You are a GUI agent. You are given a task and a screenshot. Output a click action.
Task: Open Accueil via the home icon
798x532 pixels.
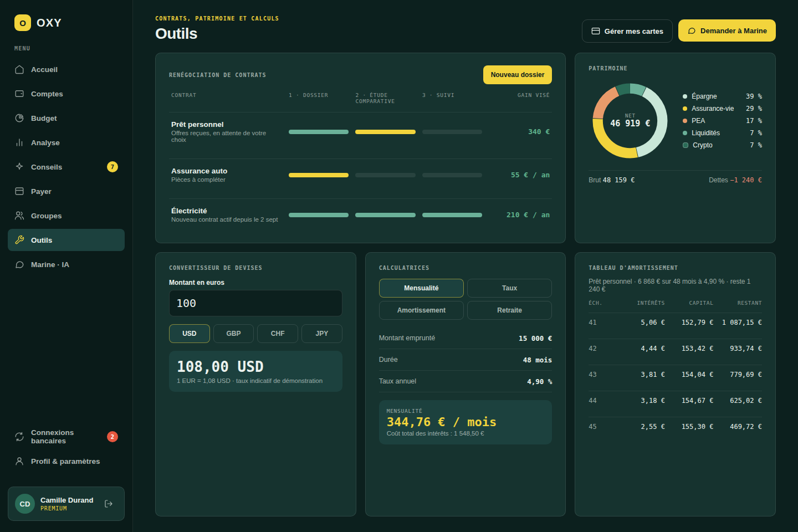[19, 69]
